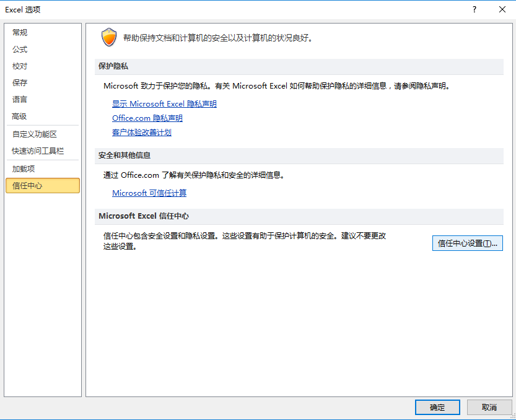Open the 公式 options category
This screenshot has height=420, width=516.
[20, 50]
